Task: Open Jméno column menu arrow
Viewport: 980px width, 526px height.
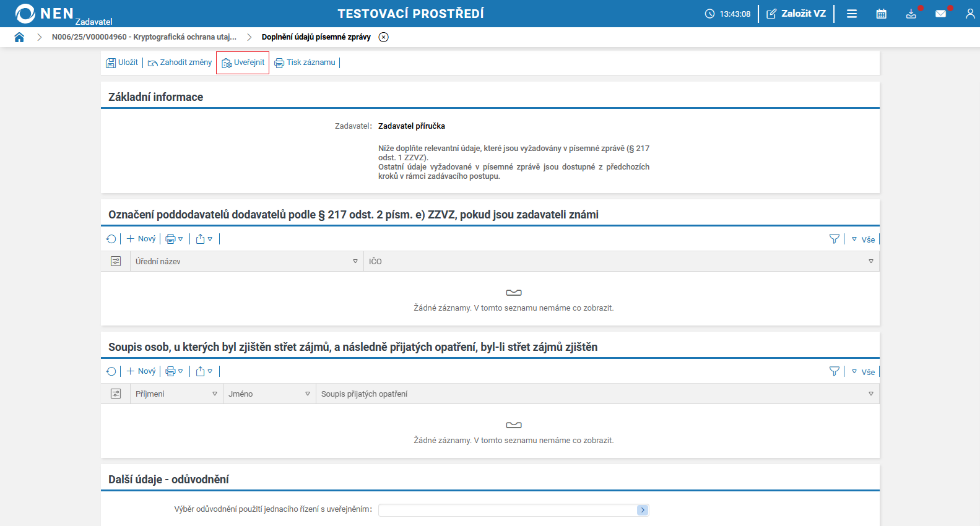Action: click(308, 394)
